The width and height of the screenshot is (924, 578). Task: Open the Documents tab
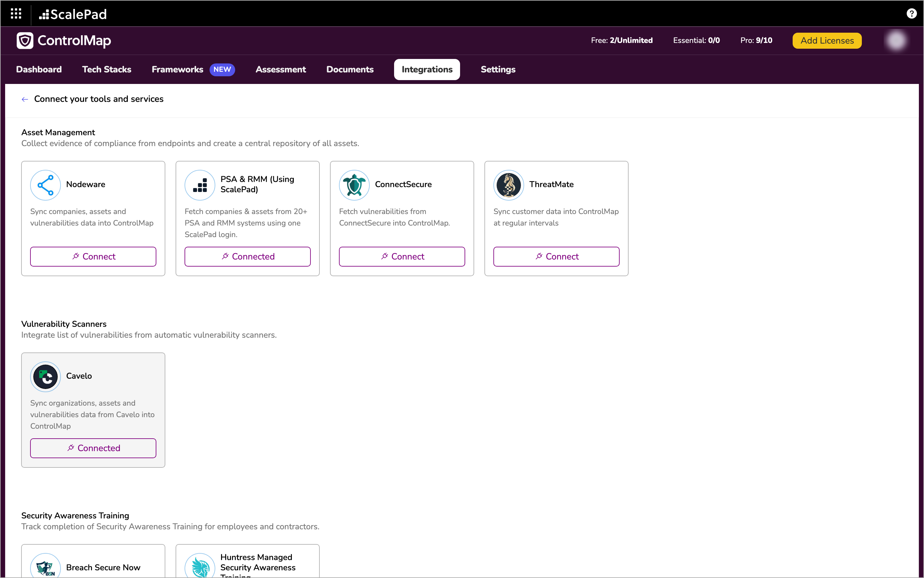[x=350, y=70]
